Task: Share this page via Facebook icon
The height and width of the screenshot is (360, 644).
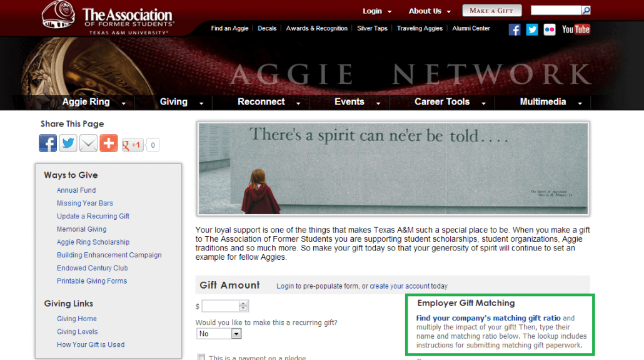Action: pos(48,143)
